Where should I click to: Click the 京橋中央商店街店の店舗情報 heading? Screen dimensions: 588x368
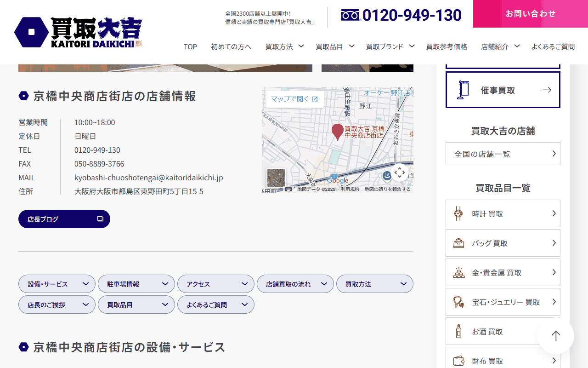115,96
